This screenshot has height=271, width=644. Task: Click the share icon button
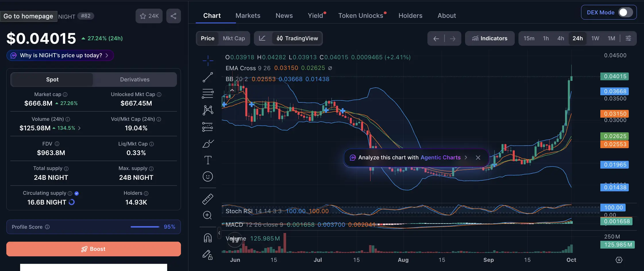coord(173,16)
